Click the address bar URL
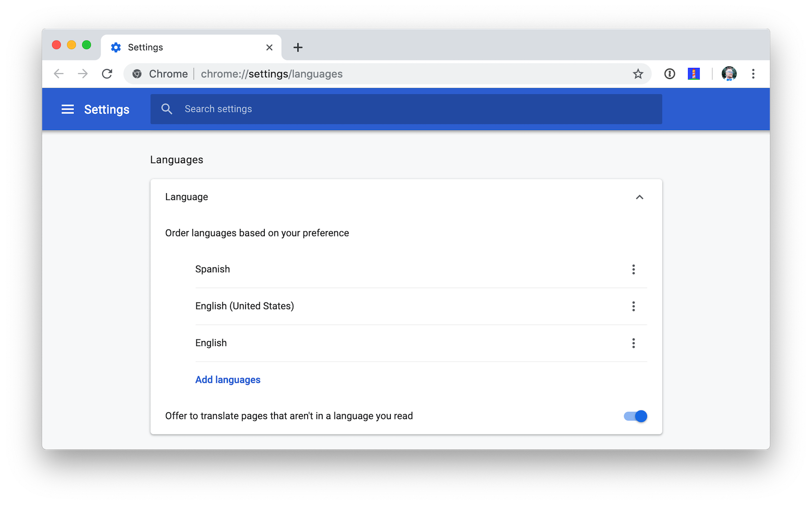This screenshot has height=505, width=812. pyautogui.click(x=272, y=74)
